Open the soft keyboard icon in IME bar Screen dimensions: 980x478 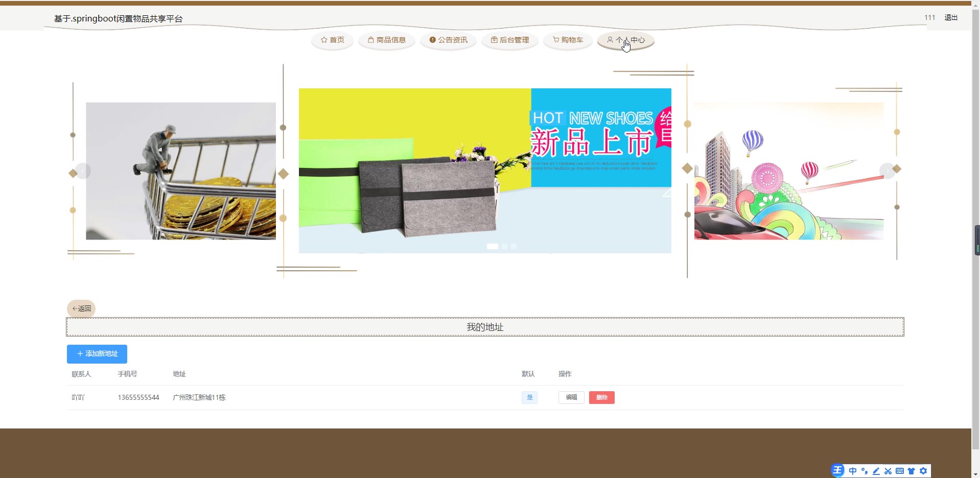pyautogui.click(x=899, y=471)
